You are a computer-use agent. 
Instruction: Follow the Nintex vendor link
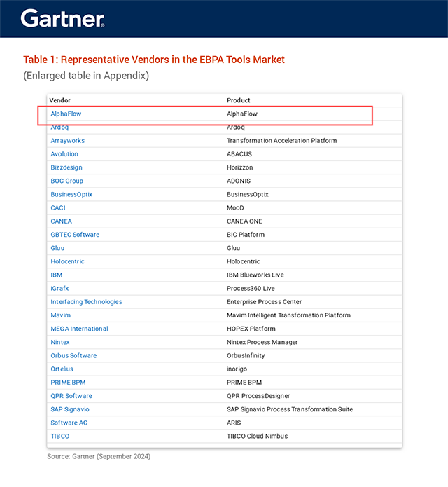click(x=60, y=342)
